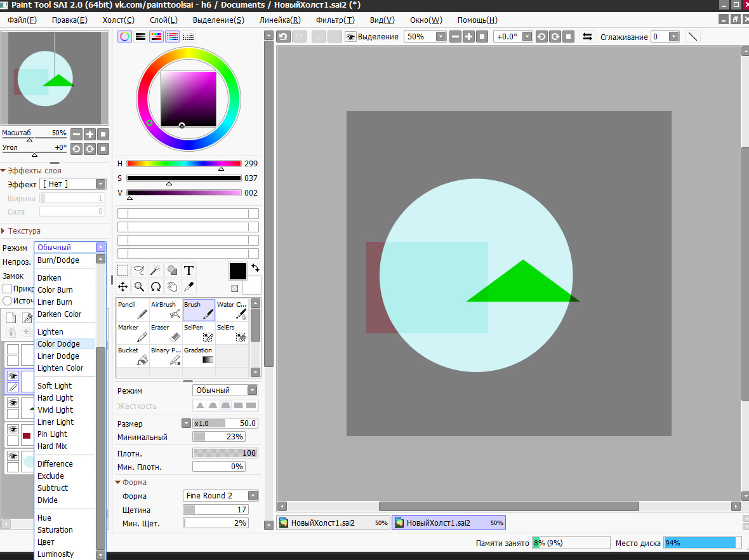This screenshot has width=749, height=560.
Task: Enable the Прикр clipping checkbox
Action: [7, 289]
